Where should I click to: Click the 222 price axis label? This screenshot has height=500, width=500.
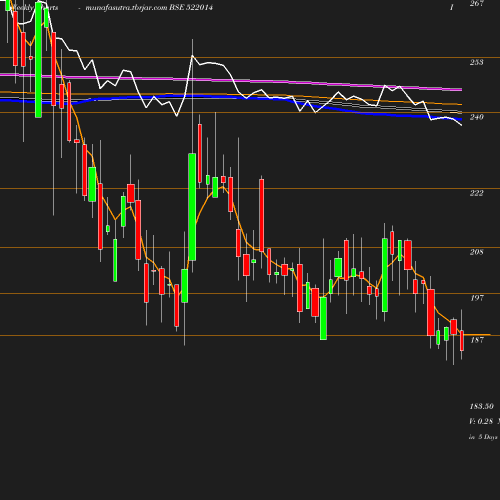pyautogui.click(x=476, y=193)
